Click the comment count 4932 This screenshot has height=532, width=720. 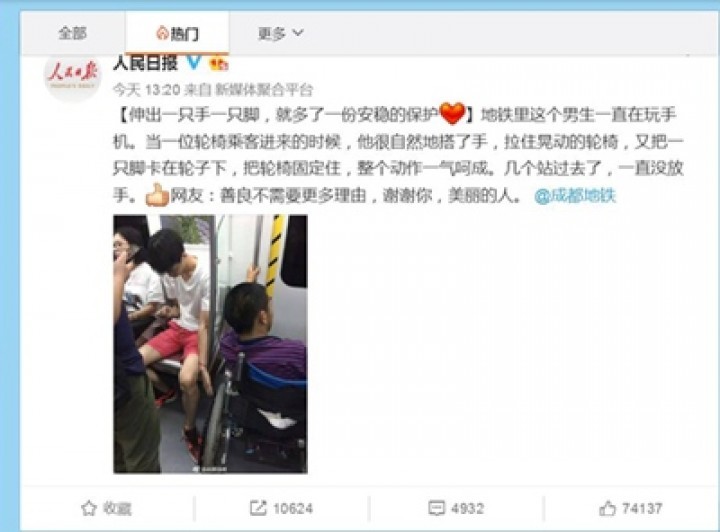click(467, 509)
